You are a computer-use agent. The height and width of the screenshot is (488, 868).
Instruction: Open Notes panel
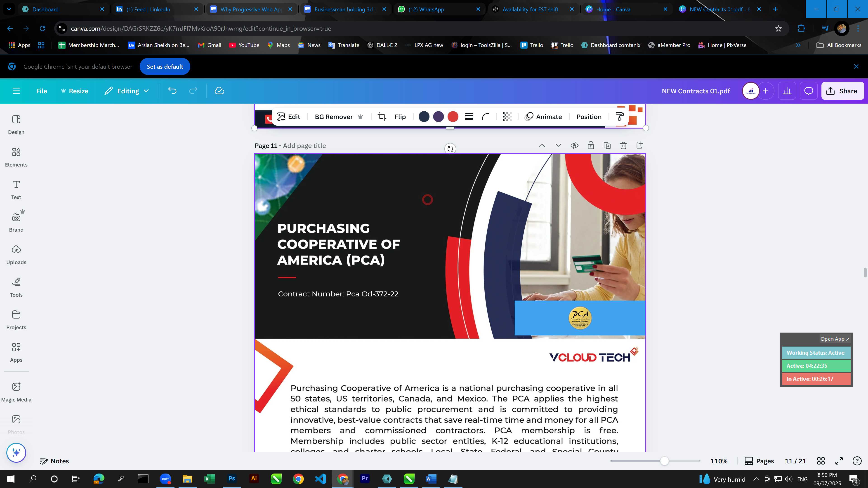coord(54,461)
